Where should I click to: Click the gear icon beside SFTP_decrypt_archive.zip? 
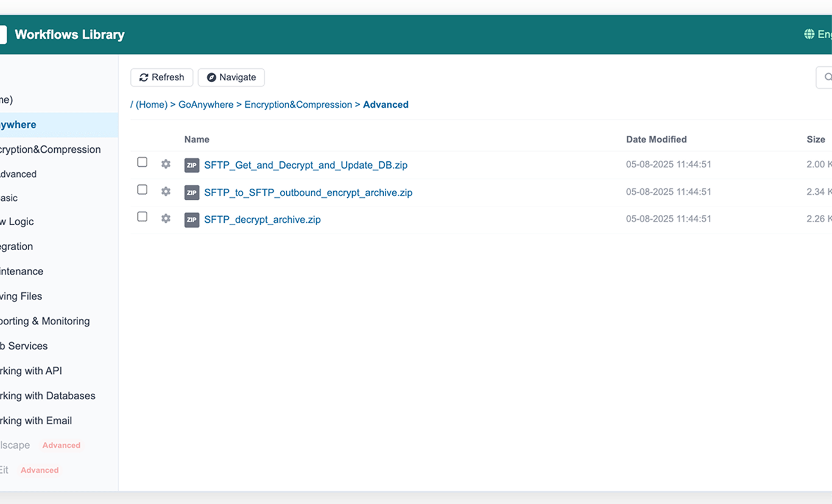point(166,218)
